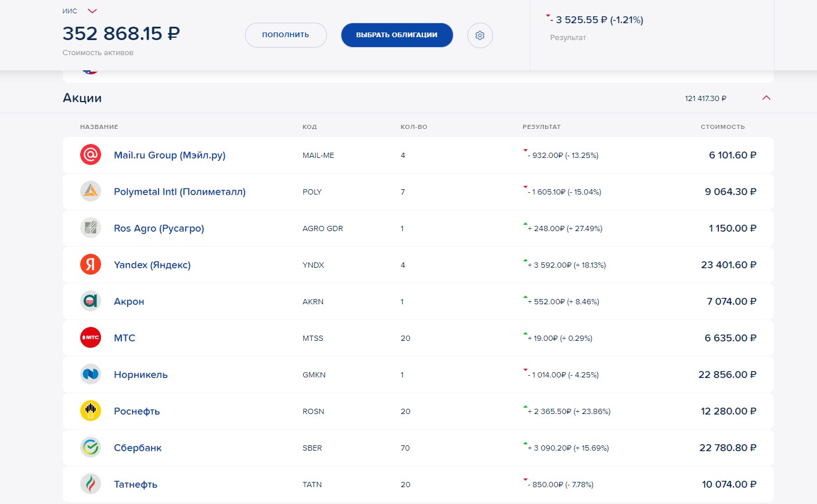Viewport: 817px width, 504px height.
Task: Click Сбербанк quantity 70
Action: (x=405, y=448)
